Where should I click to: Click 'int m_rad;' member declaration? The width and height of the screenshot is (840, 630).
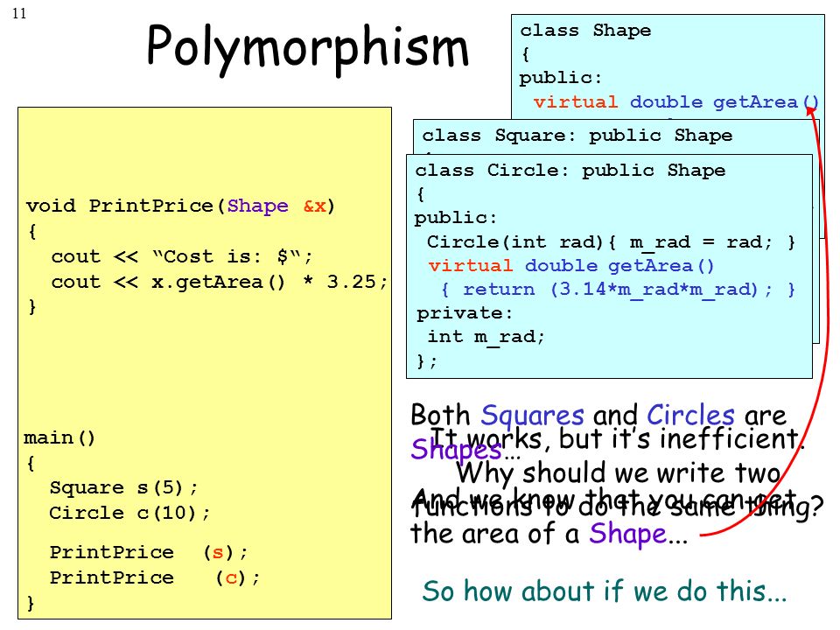(486, 337)
